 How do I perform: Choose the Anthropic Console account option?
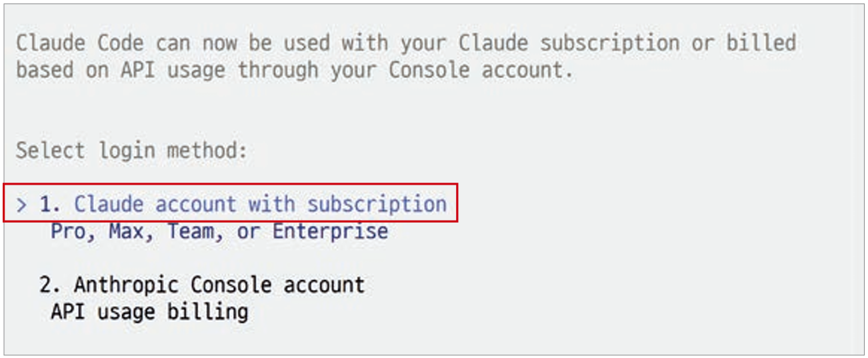coord(219,285)
